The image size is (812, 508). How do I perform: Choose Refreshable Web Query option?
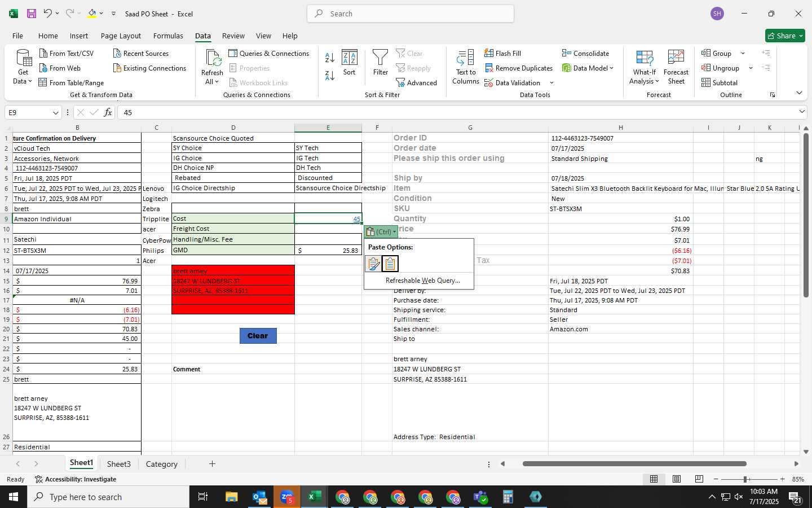point(422,281)
